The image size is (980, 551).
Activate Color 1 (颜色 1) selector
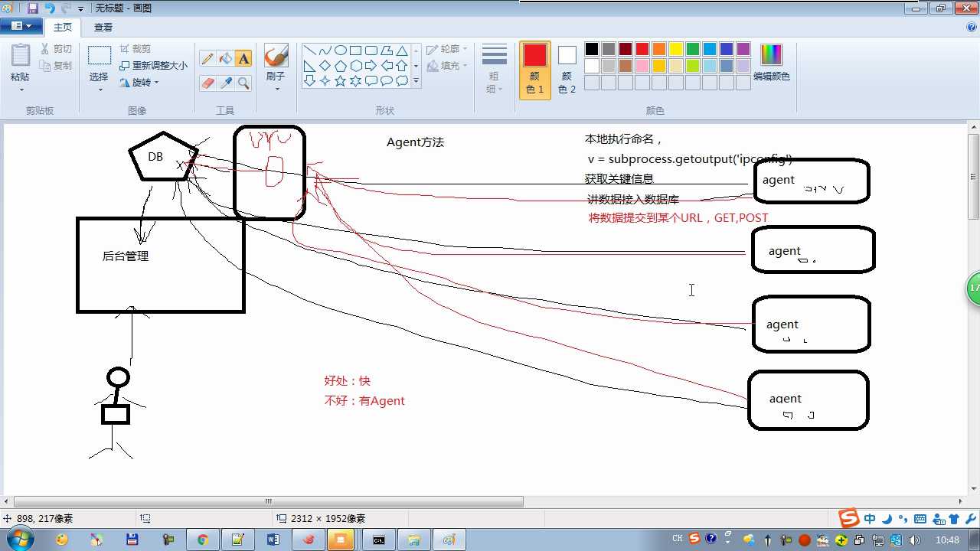[535, 70]
